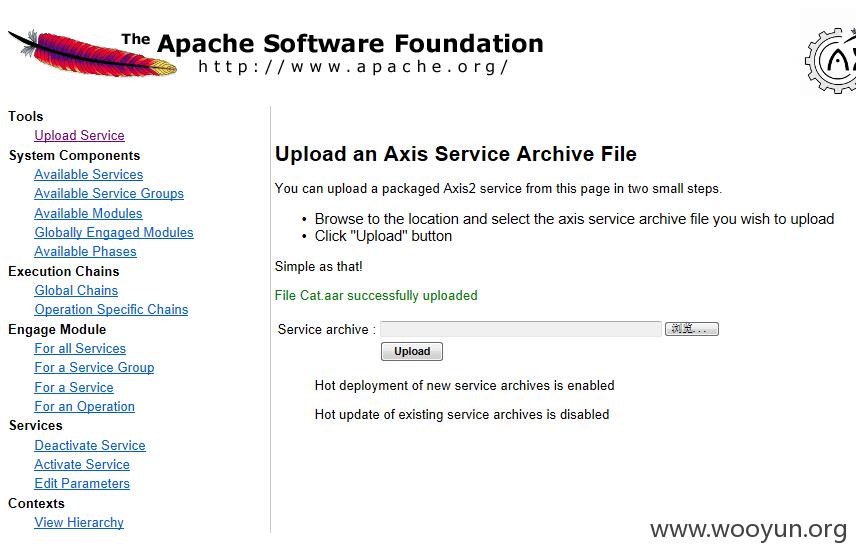
Task: Click the Execution Chains heading
Action: tap(63, 271)
